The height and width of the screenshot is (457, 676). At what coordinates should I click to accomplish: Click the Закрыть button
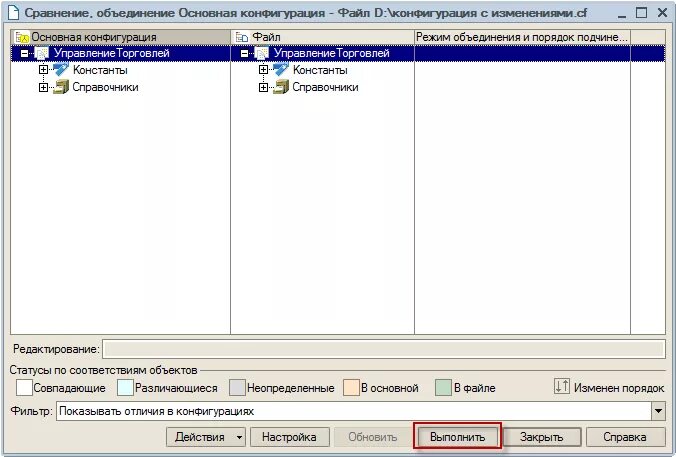pyautogui.click(x=541, y=437)
